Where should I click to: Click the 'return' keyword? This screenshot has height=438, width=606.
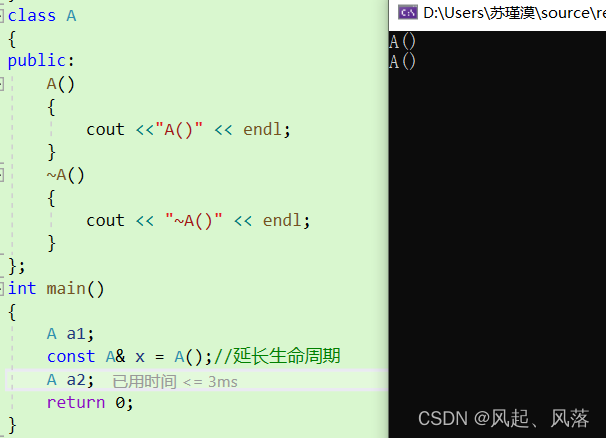76,402
